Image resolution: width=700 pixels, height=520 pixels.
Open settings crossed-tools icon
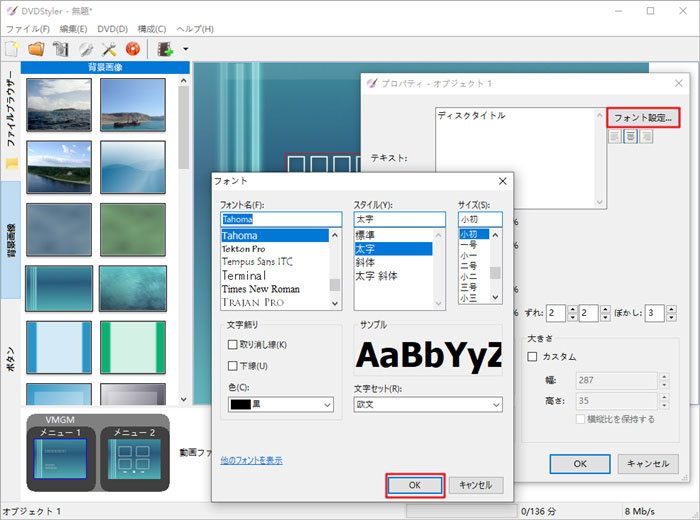(x=108, y=49)
